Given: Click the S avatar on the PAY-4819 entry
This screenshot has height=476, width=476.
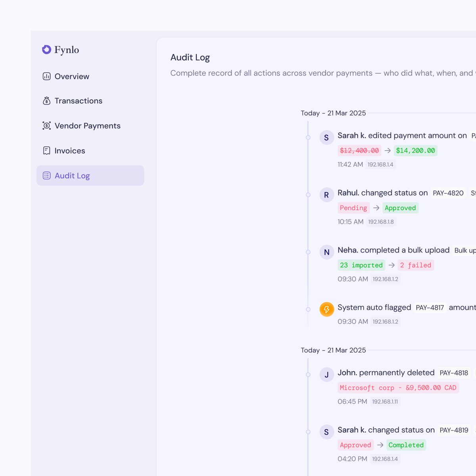Looking at the screenshot, I should point(327,432).
